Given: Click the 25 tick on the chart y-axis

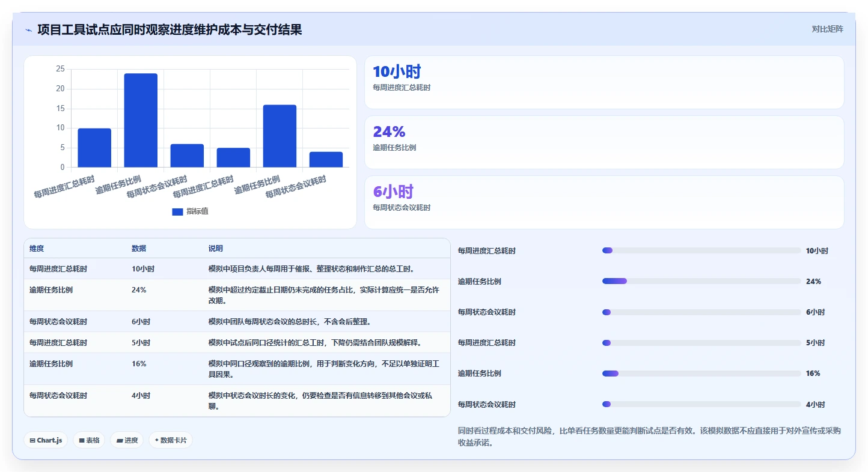Looking at the screenshot, I should pos(60,69).
